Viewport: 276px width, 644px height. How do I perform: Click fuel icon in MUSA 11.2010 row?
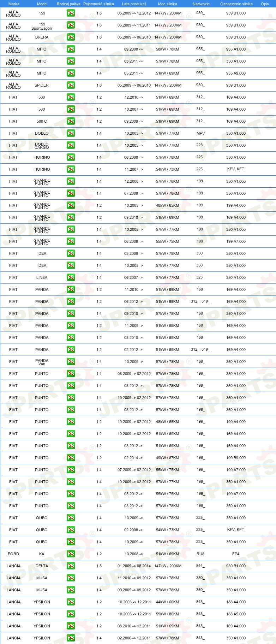tap(71, 578)
